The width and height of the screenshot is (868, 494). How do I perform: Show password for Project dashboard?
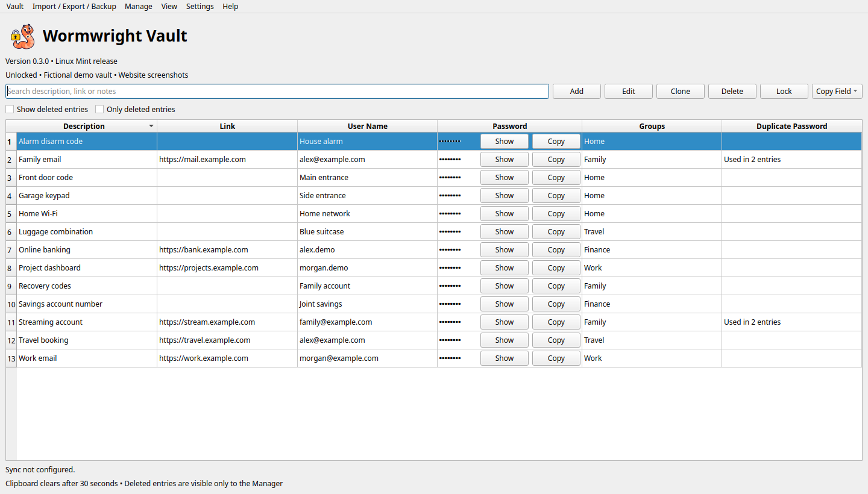[x=505, y=267]
